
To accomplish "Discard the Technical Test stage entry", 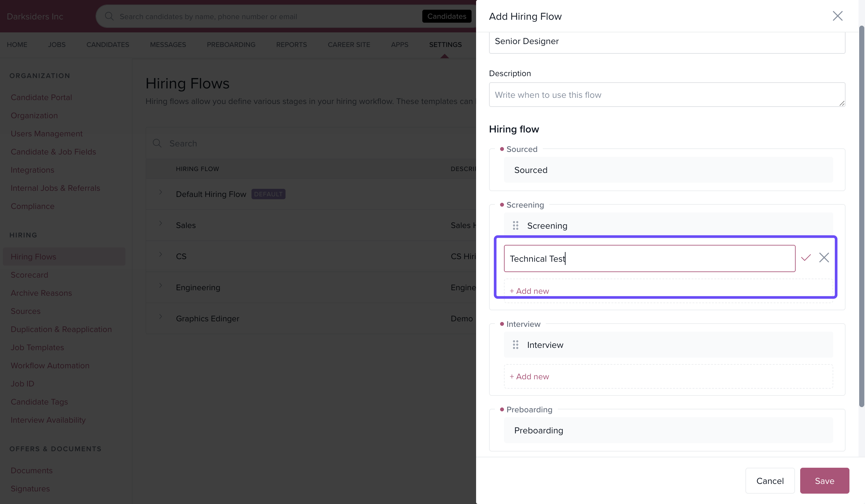I will 824,258.
